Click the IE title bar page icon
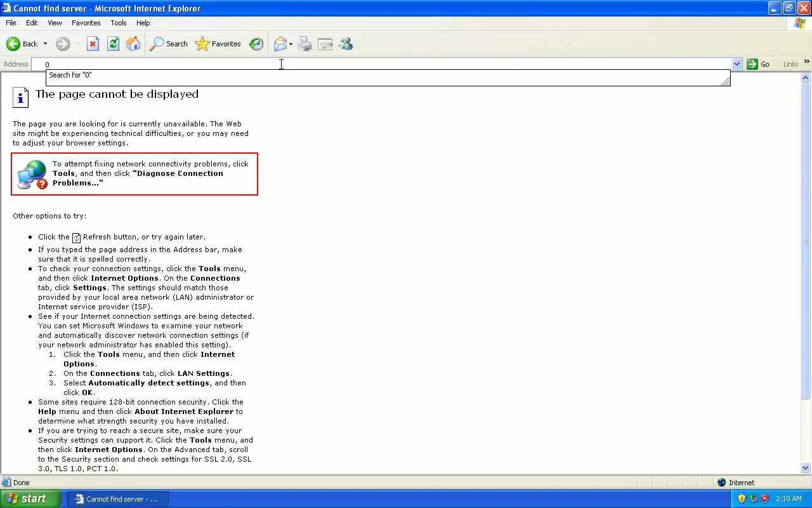 click(x=6, y=8)
